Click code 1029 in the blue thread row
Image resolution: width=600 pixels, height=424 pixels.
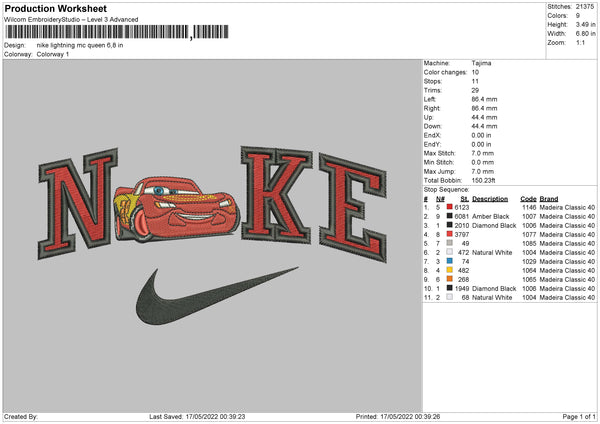[529, 261]
